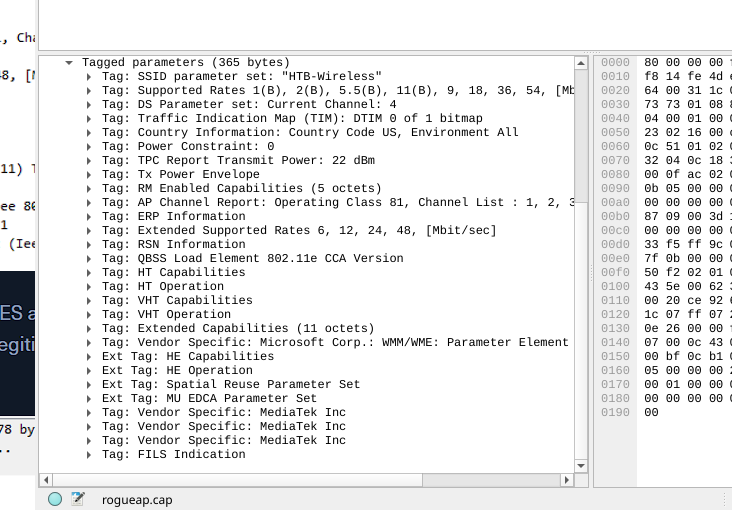
Task: Select the Current Channel: 4 row
Action: coord(249,105)
